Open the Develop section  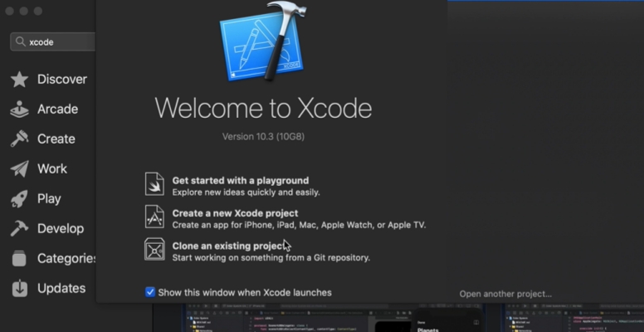click(61, 228)
